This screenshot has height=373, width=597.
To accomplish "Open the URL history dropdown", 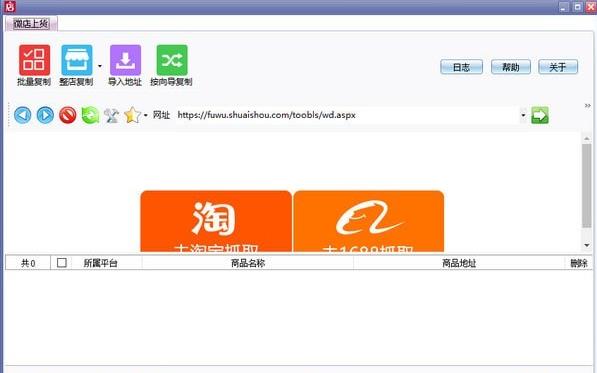I will click(x=524, y=115).
